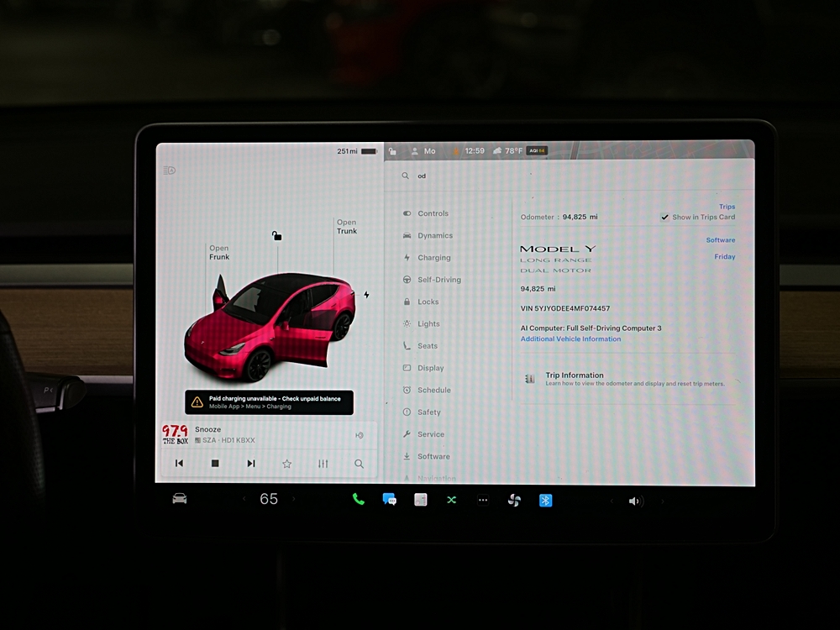Open the Schedule settings menu

pos(427,390)
